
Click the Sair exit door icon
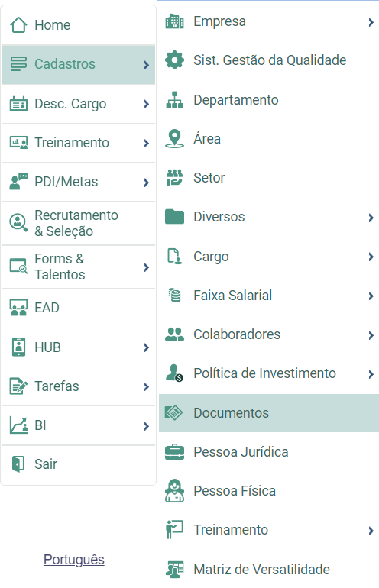point(18,464)
